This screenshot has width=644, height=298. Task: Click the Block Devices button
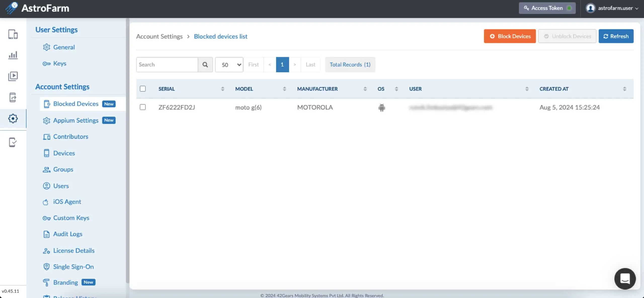510,36
